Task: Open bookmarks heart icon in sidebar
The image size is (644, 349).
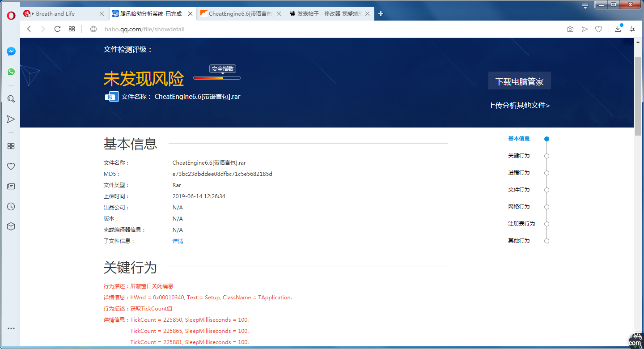Action: point(11,166)
